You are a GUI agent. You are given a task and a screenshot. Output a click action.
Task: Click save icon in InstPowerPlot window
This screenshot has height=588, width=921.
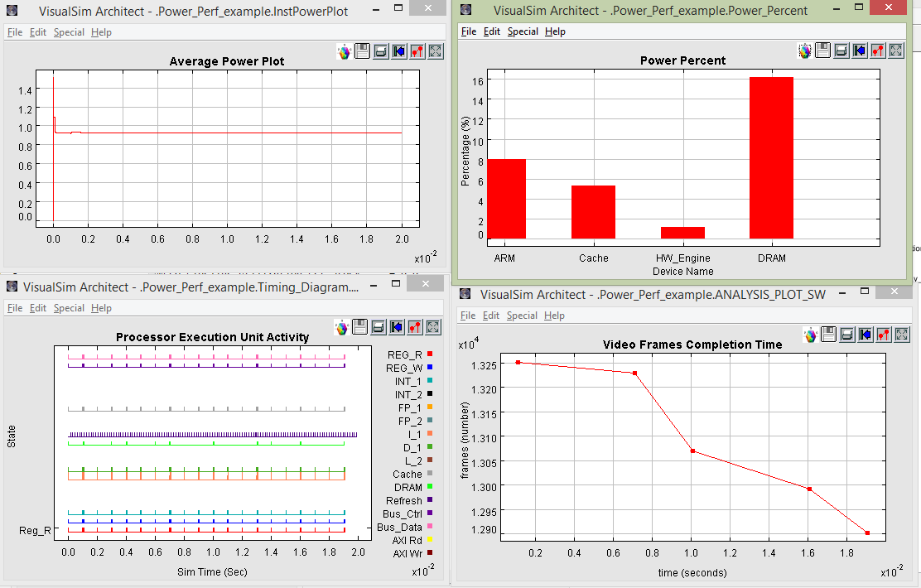pyautogui.click(x=362, y=51)
